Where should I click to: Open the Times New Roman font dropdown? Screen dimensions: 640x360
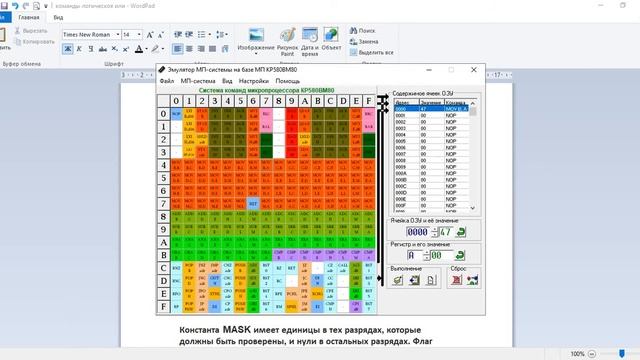pyautogui.click(x=118, y=35)
